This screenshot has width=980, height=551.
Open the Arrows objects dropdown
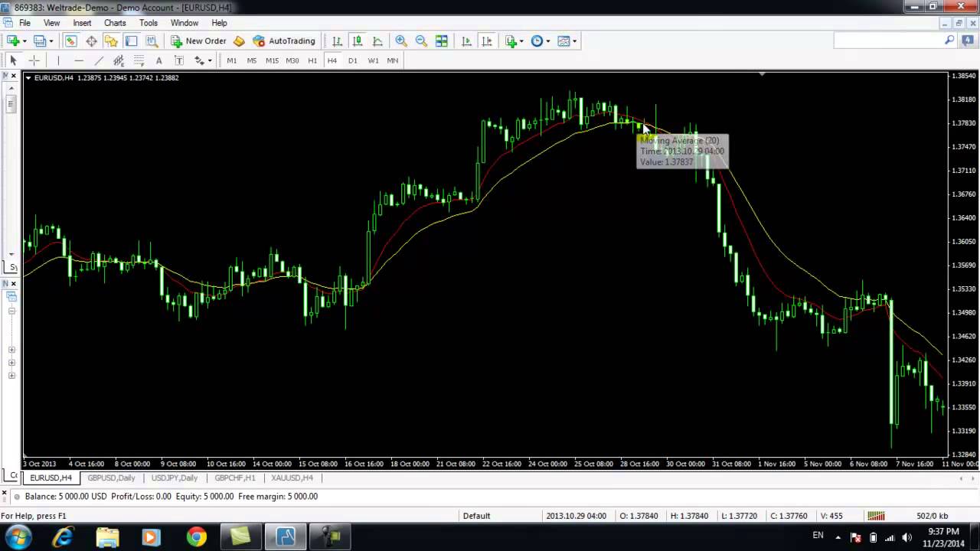click(202, 60)
